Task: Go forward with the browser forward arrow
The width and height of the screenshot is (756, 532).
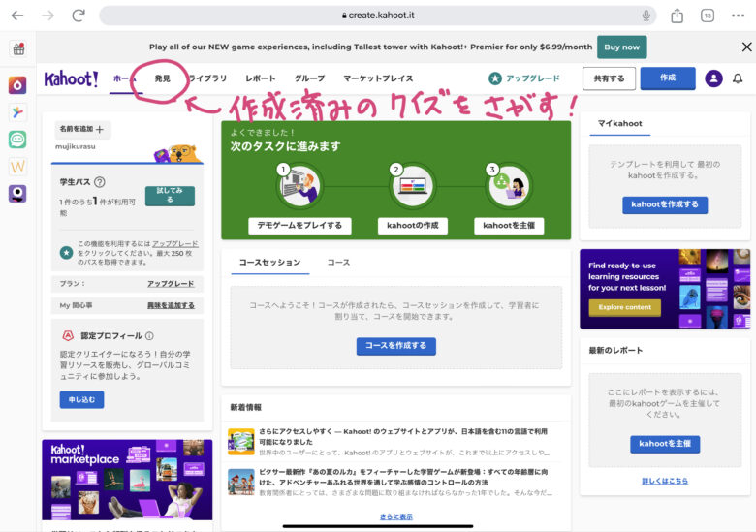Action: pyautogui.click(x=47, y=16)
